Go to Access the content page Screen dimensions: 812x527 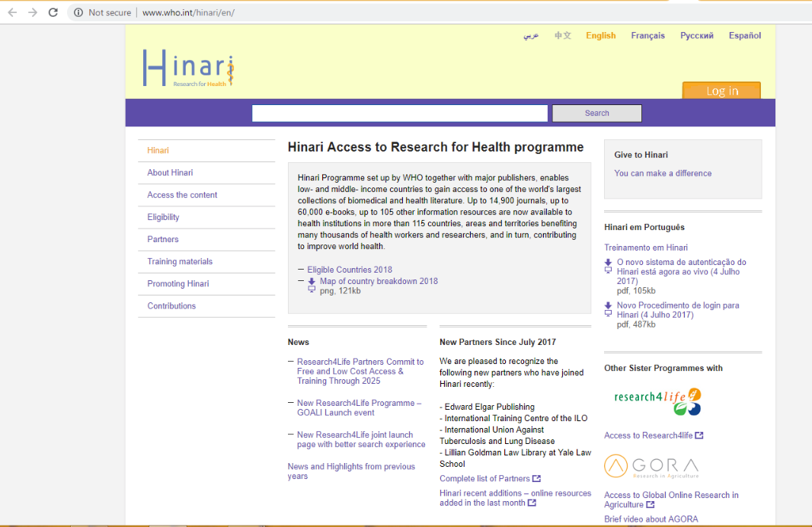coord(182,195)
